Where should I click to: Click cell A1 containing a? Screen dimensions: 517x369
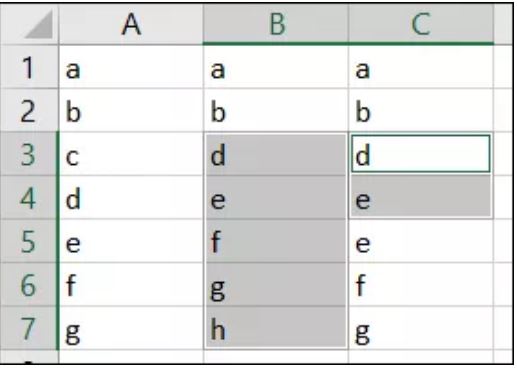point(131,67)
